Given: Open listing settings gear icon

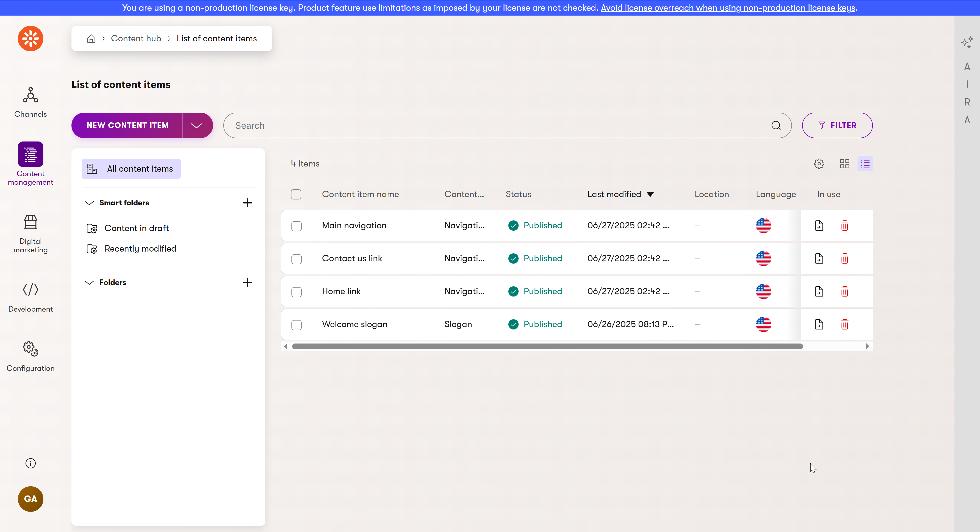Looking at the screenshot, I should tap(819, 164).
